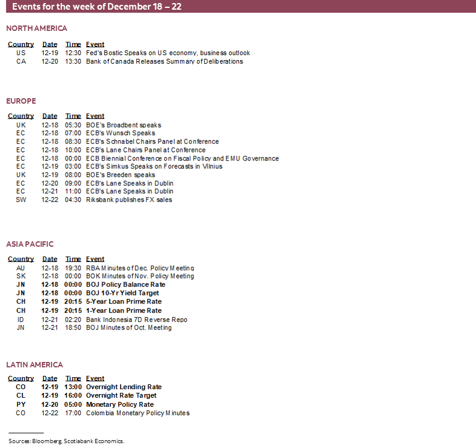Click ECB's Schnabel Chairs Panel at Conference

[152, 141]
